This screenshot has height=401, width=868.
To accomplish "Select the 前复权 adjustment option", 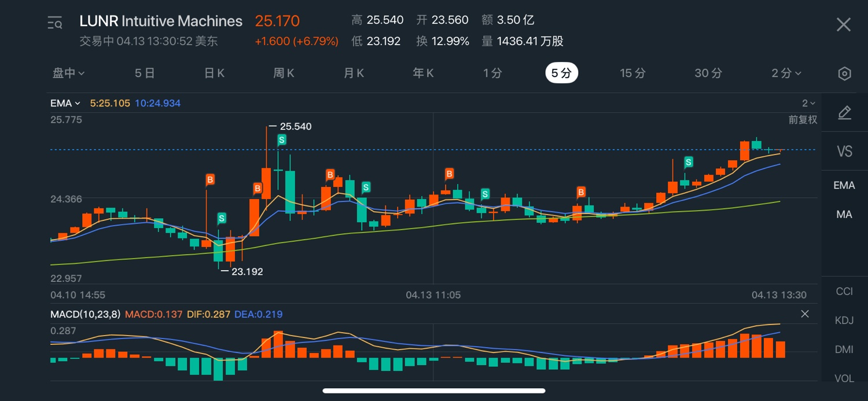I will pyautogui.click(x=803, y=120).
